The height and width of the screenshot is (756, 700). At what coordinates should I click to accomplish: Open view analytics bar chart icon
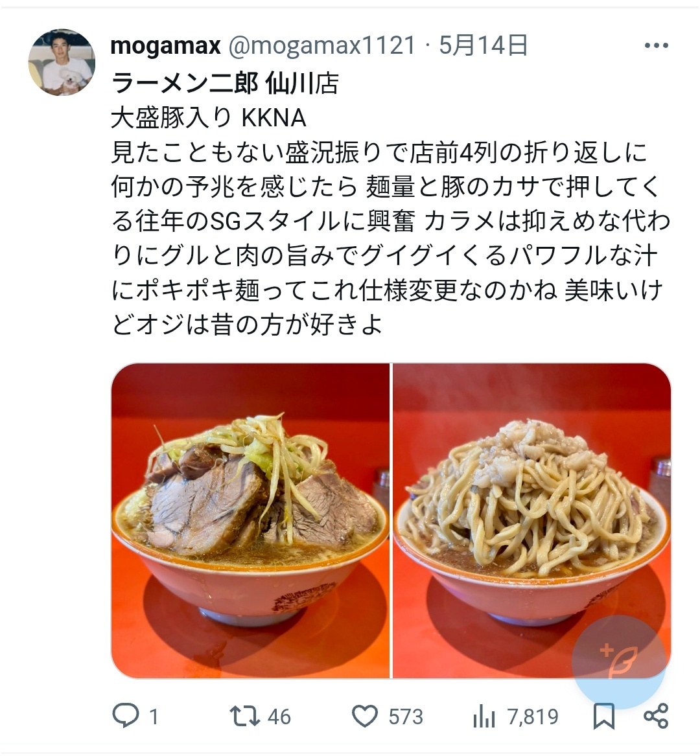484,716
